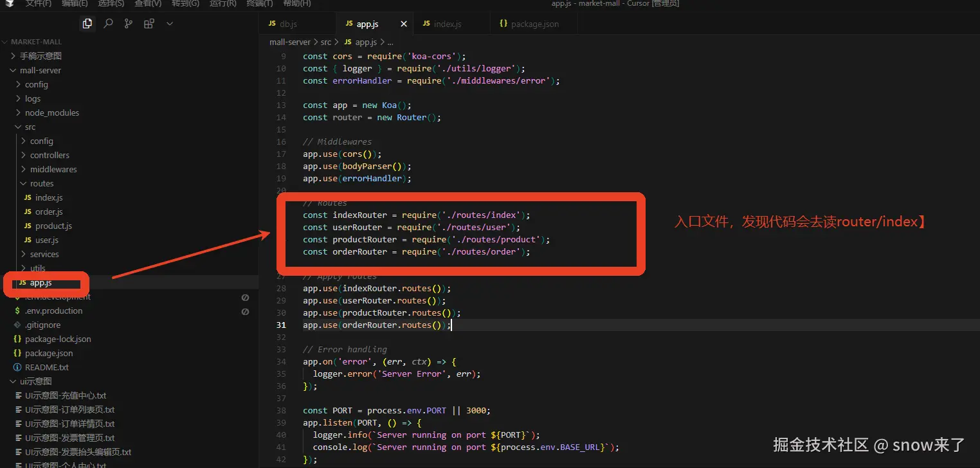Viewport: 980px width, 468px height.
Task: Open the 选择(S) menu
Action: pyautogui.click(x=111, y=3)
